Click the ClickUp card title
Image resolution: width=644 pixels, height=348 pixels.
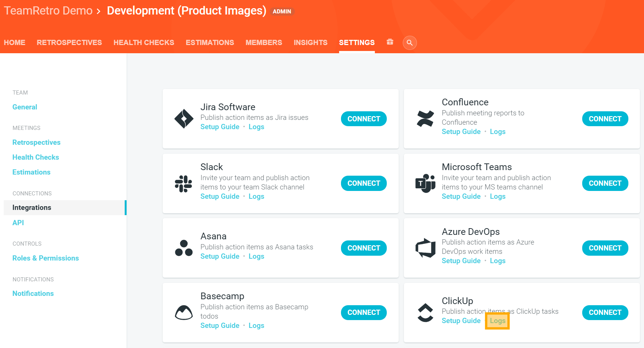pos(458,301)
